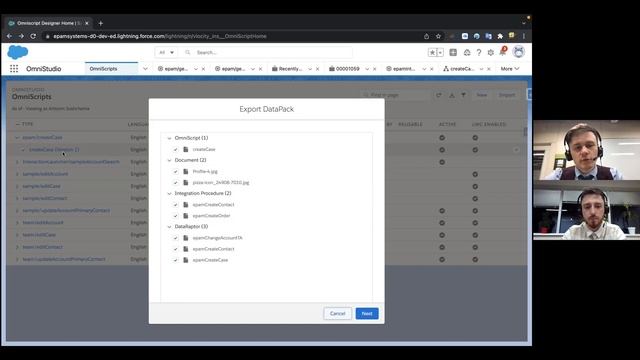
Task: Close the Omniscript Designer Home browser tab
Action: click(x=87, y=23)
